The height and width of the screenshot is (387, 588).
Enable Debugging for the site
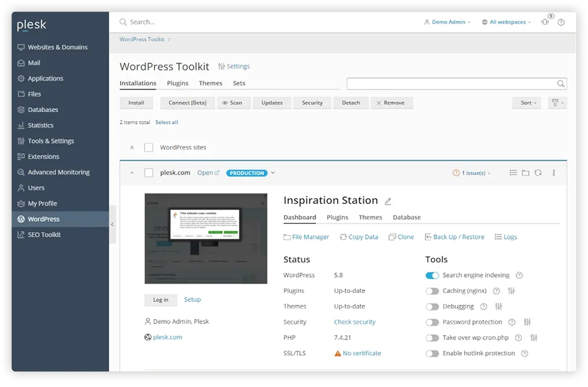click(x=432, y=307)
